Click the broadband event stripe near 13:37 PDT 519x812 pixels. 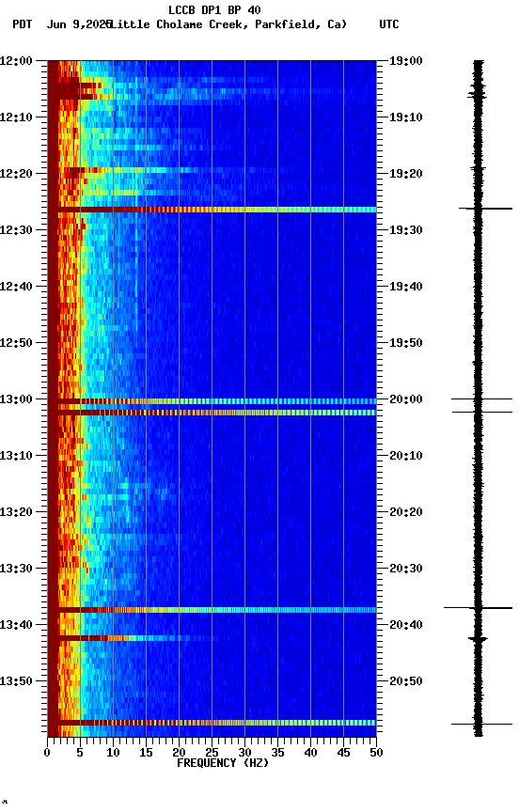(212, 610)
